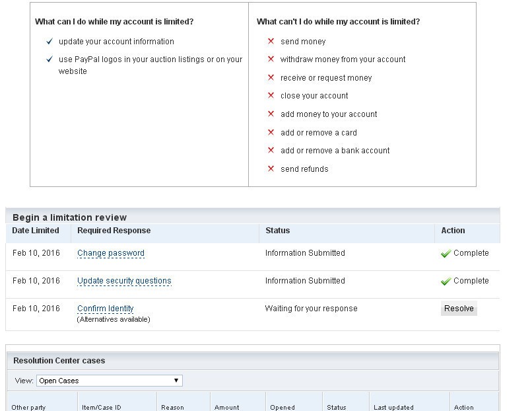Viewport: 532px width, 411px height.
Task: Click the Other party column header
Action: click(28, 407)
